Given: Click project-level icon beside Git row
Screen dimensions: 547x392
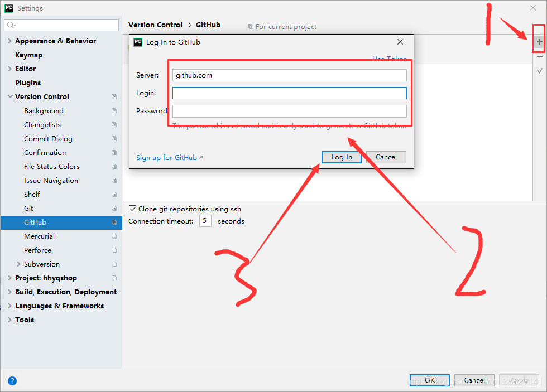Looking at the screenshot, I should click(x=114, y=209).
